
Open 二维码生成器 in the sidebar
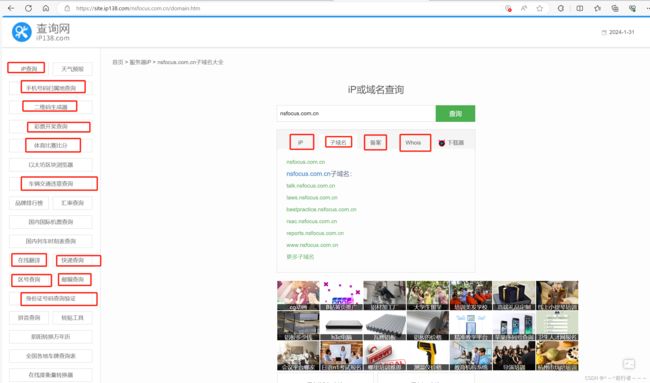(50, 107)
